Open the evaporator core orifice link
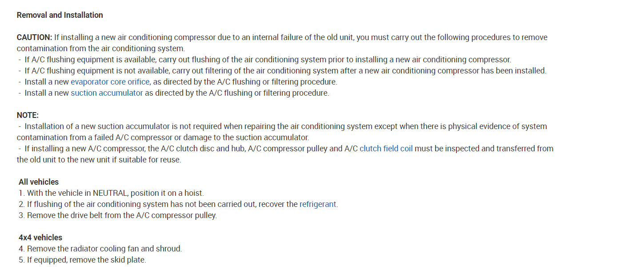The image size is (644, 267). tap(110, 82)
